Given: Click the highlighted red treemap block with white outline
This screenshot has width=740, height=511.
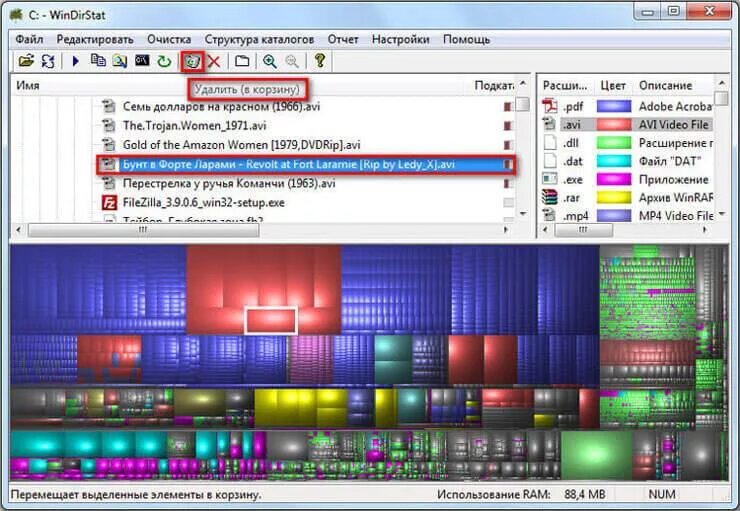Looking at the screenshot, I should tap(271, 320).
